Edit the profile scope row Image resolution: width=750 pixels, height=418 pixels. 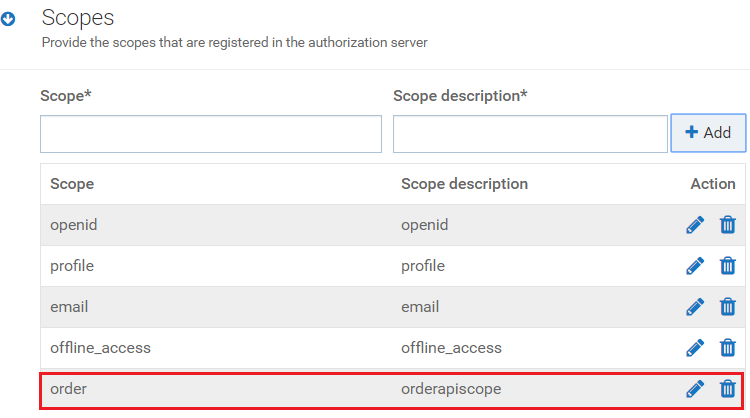point(695,266)
